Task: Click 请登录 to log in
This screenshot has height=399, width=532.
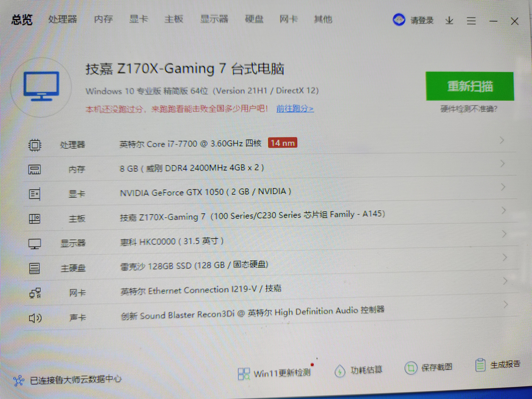Action: pos(422,21)
